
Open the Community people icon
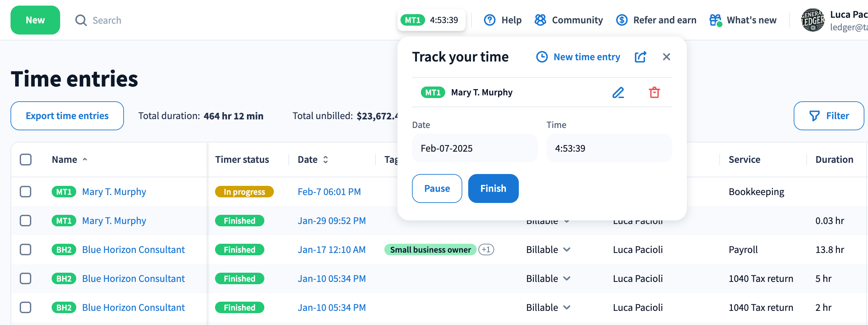(x=540, y=20)
